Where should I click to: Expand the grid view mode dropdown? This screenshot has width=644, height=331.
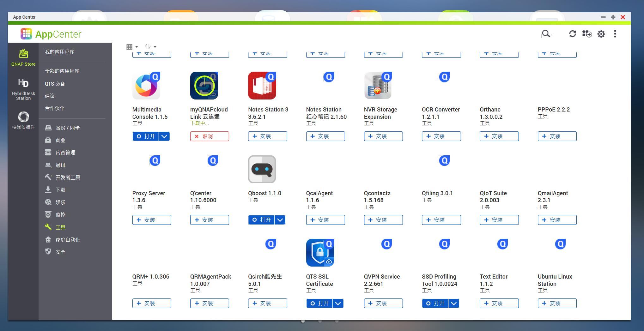pyautogui.click(x=132, y=47)
